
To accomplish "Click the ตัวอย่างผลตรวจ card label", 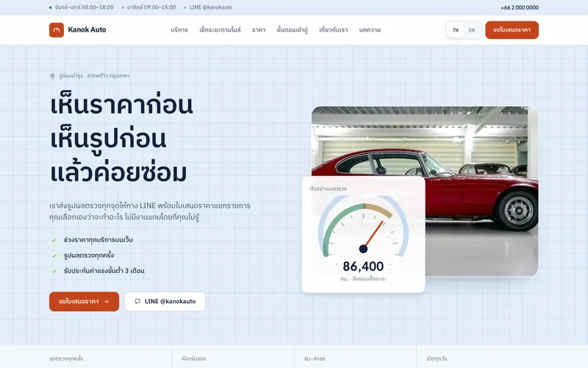I will 328,188.
